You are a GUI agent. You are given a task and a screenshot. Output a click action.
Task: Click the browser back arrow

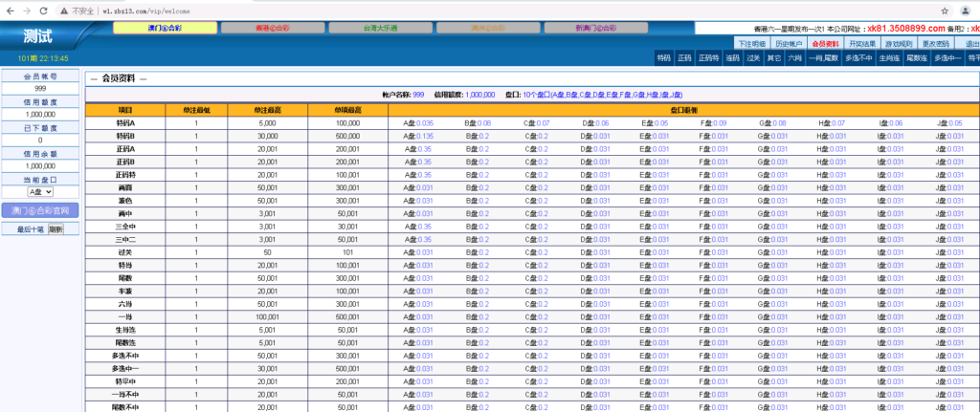click(x=11, y=10)
